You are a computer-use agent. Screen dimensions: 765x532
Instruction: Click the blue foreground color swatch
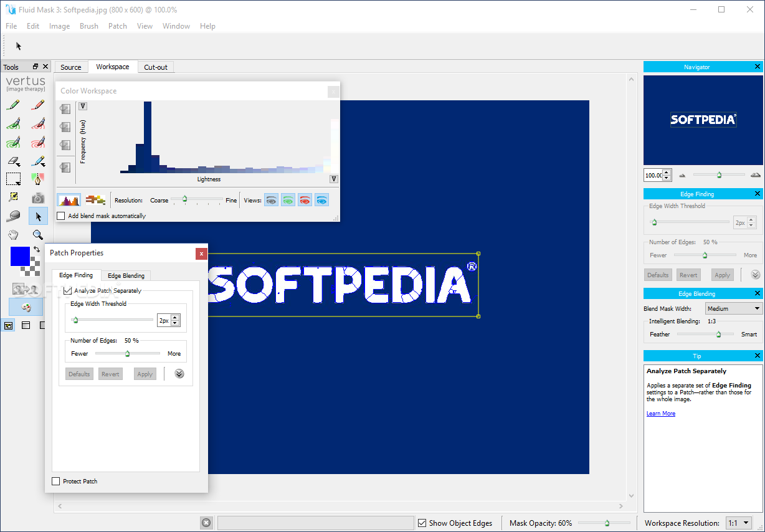(x=19, y=256)
